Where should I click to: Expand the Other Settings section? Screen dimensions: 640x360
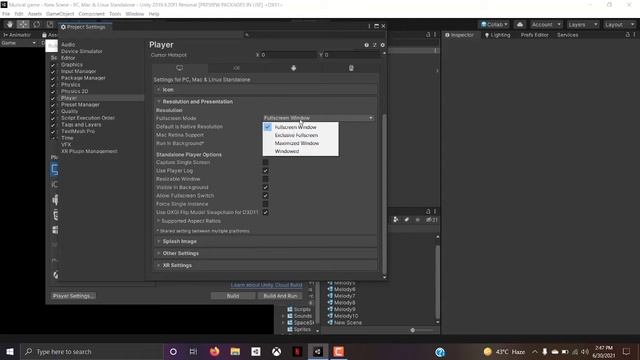pos(265,253)
